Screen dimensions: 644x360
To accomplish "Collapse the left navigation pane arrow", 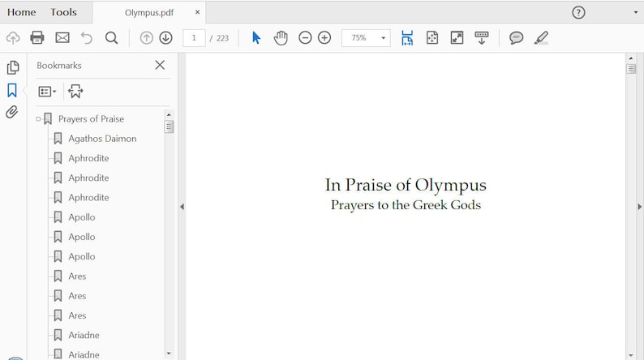I will pos(182,207).
